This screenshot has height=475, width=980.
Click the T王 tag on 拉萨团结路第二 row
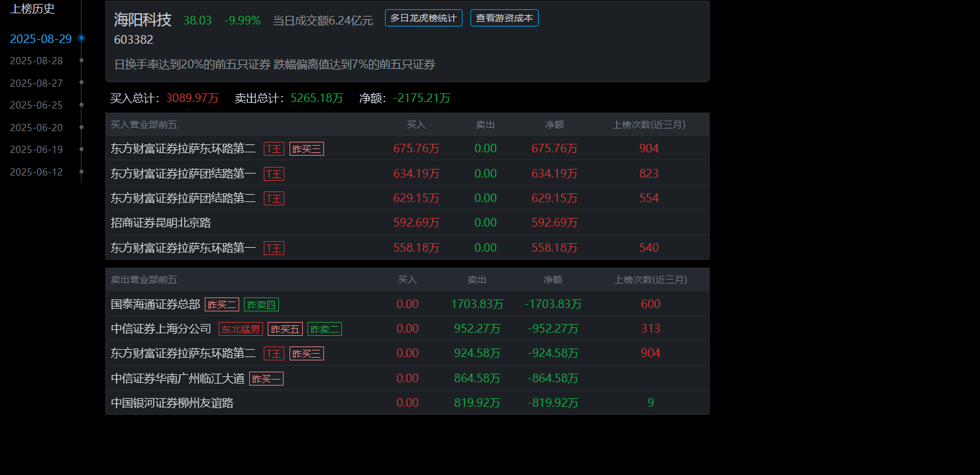[x=274, y=198]
